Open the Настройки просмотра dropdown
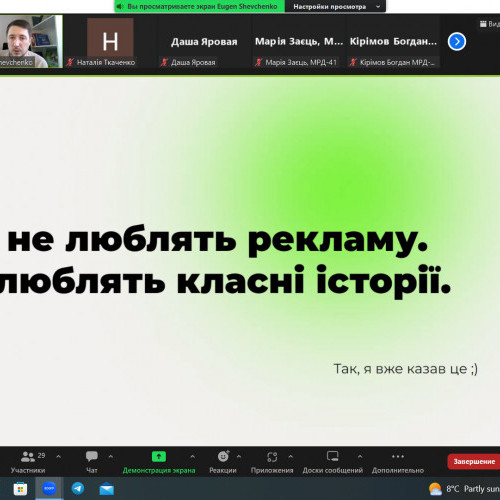500x500 pixels. coord(336,6)
